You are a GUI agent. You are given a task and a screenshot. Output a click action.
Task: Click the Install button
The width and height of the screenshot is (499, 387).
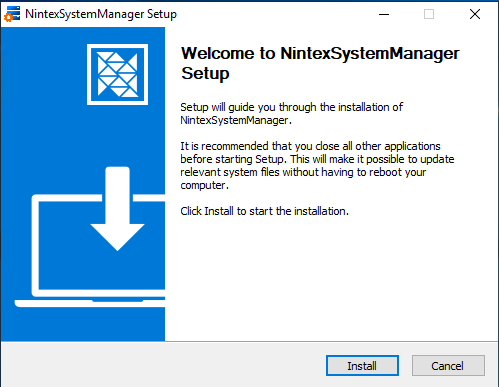point(362,366)
